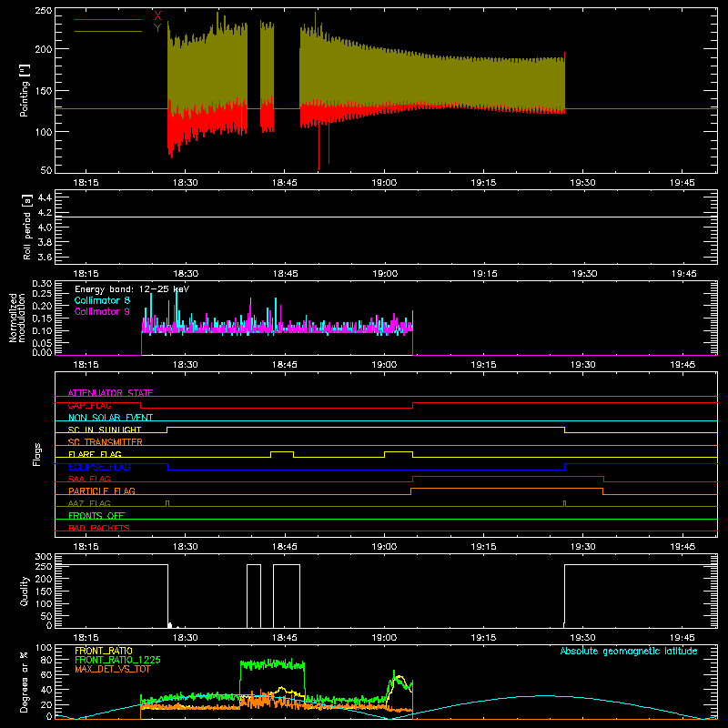Click the BAD_PACKETS flag label

point(99,528)
